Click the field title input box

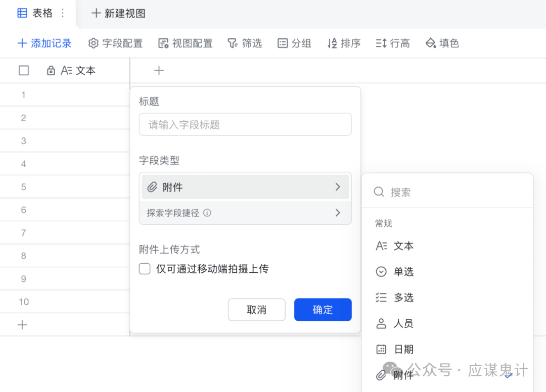point(245,124)
